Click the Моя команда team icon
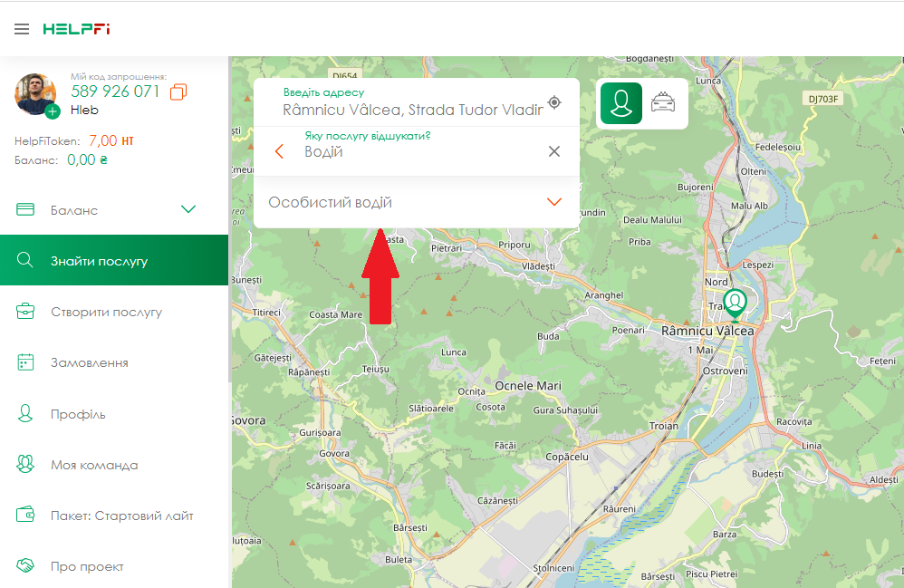The width and height of the screenshot is (904, 588). (25, 464)
